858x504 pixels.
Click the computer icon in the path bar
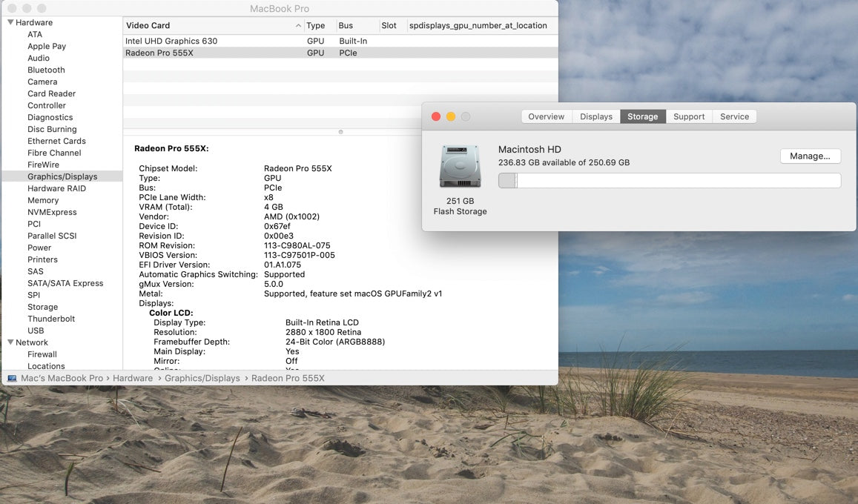point(12,378)
